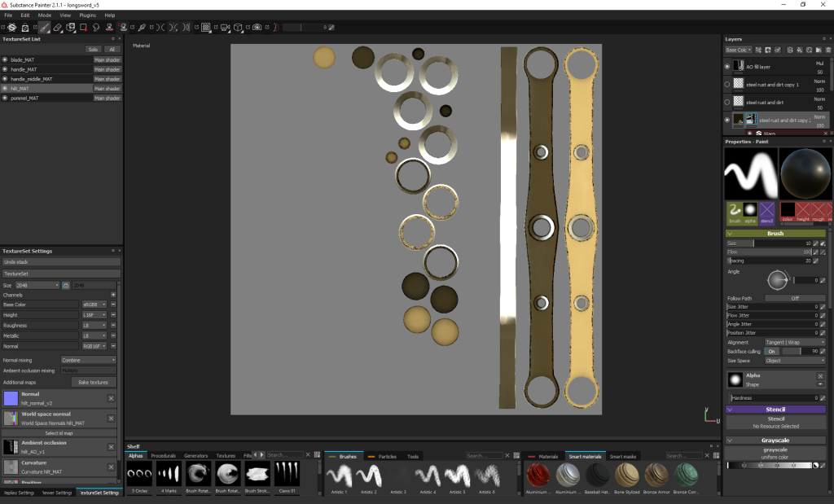Remove the Normal hilt_normal_v2 map
834x504 pixels.
pos(111,398)
